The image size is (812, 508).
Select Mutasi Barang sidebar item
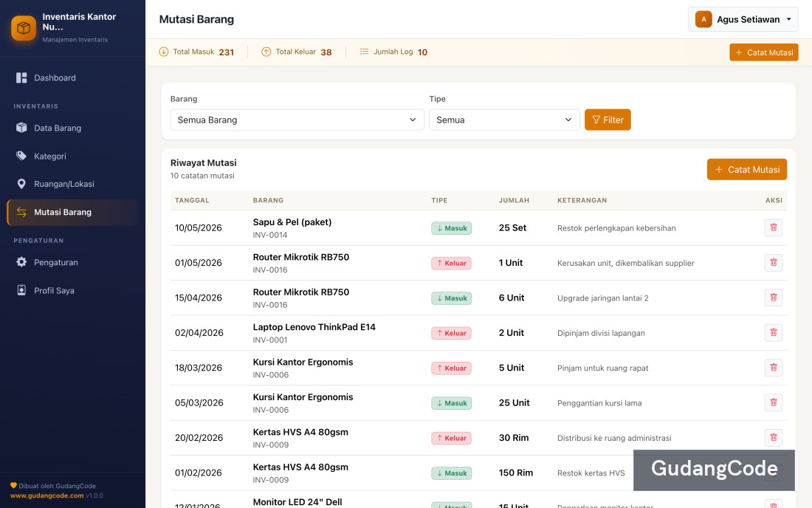(x=72, y=212)
